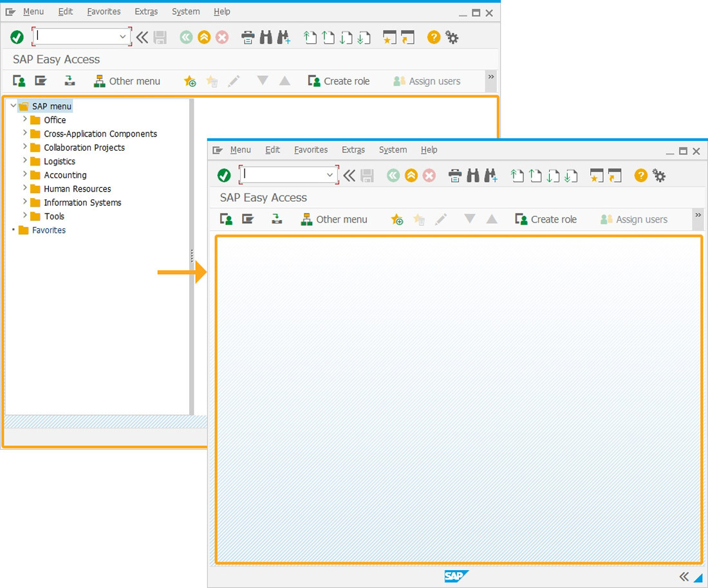
Task: Expand the Logistics folder node
Action: click(25, 161)
